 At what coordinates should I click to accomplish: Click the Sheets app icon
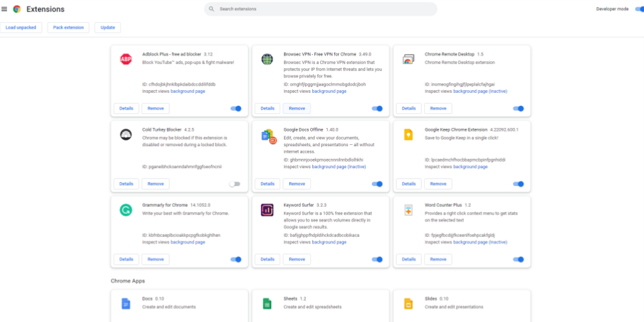267,303
